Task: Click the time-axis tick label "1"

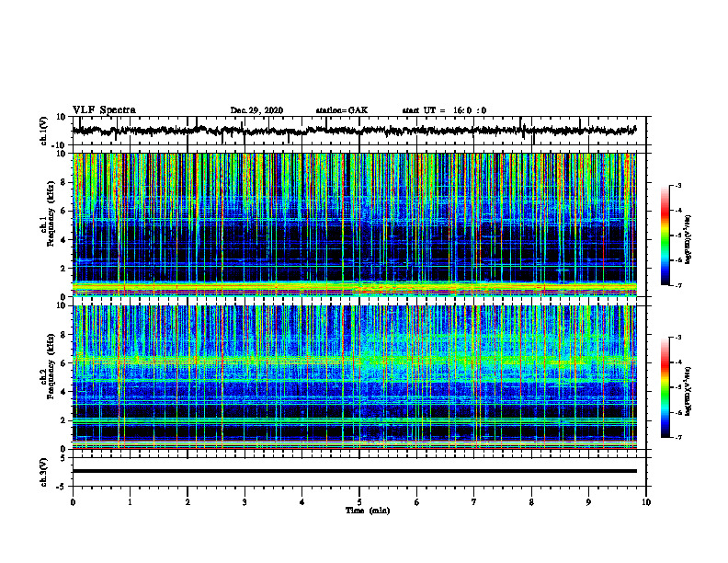Action: point(130,502)
